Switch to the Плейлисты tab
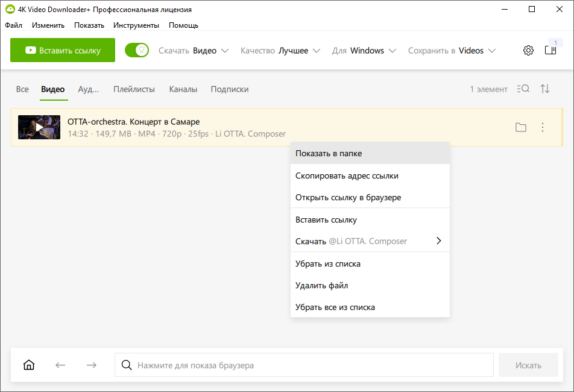 click(x=134, y=89)
